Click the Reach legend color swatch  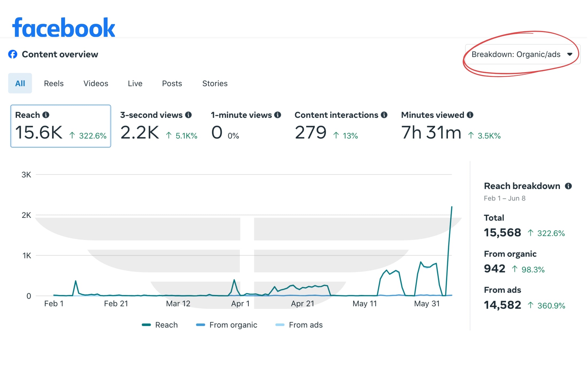click(146, 325)
